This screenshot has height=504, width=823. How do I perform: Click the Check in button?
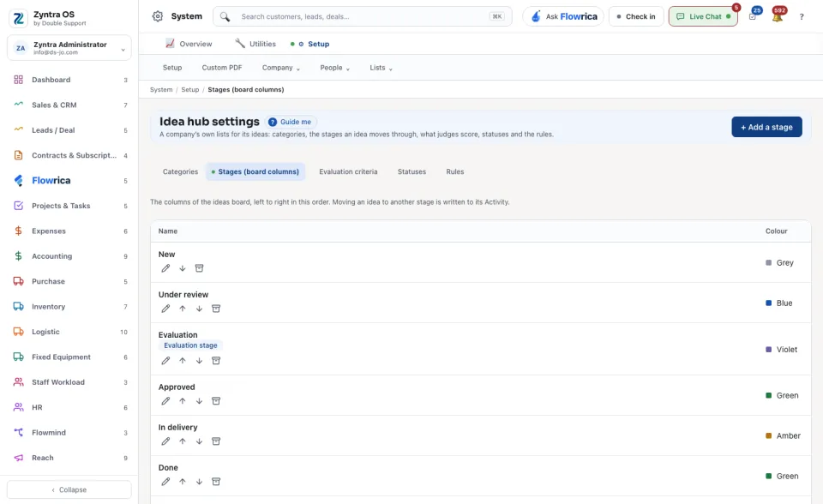635,16
